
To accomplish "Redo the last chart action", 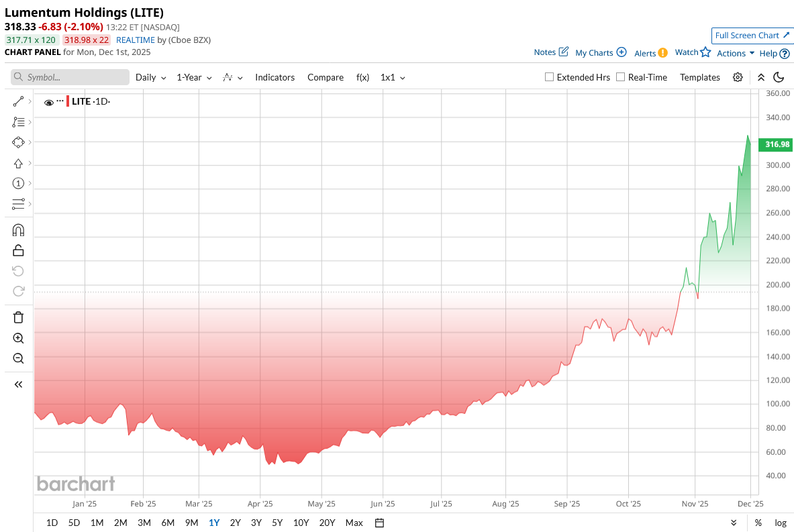I will point(18,291).
